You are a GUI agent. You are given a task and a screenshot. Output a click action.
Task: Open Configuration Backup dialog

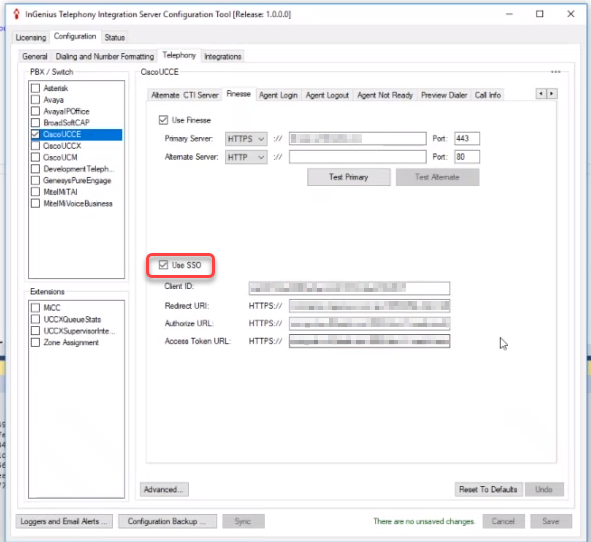[x=167, y=521]
